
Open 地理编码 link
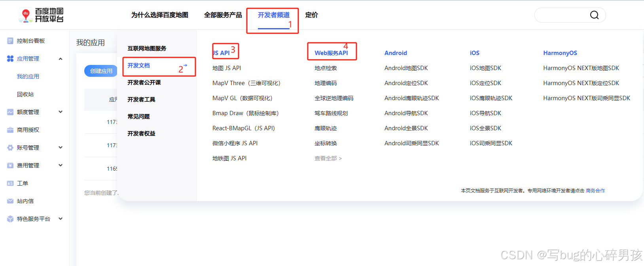click(326, 83)
